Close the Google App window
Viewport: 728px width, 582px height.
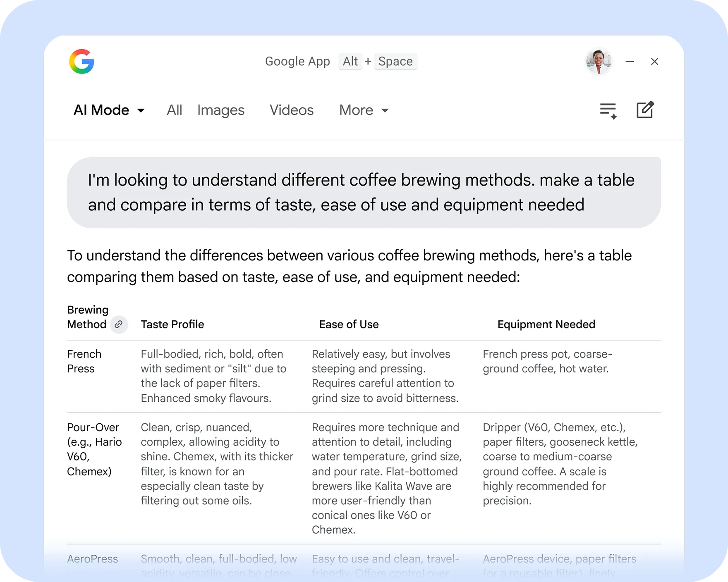pos(655,62)
